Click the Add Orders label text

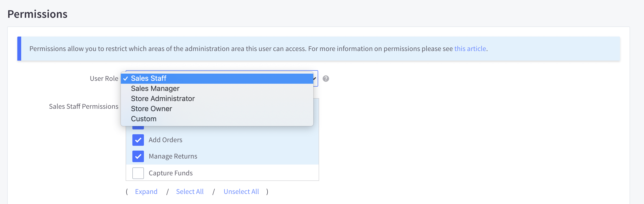point(165,140)
